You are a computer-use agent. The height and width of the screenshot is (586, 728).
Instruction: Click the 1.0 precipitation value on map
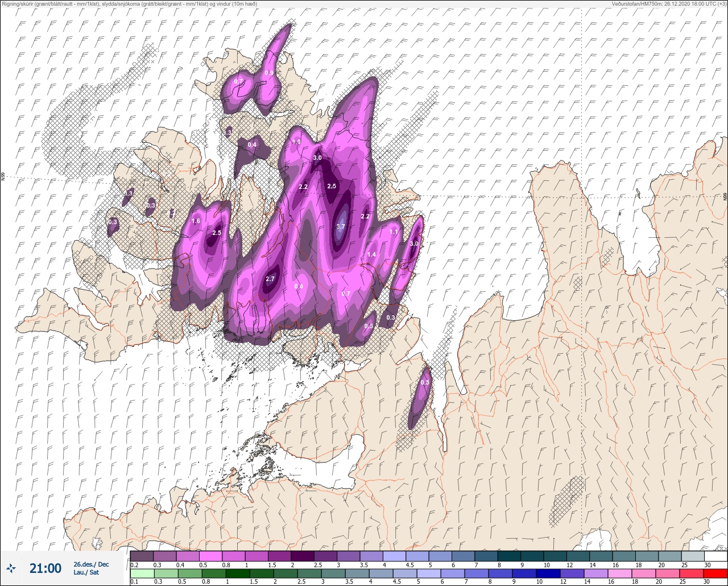coord(296,142)
